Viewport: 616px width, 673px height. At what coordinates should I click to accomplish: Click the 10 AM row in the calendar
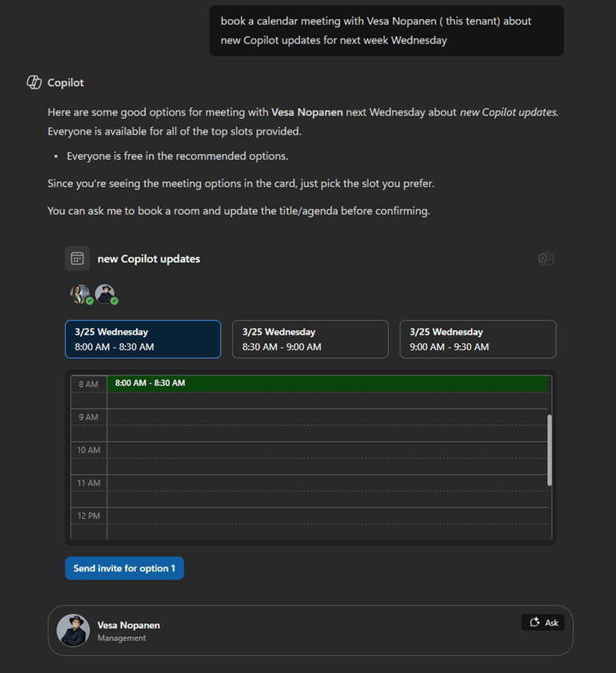(x=328, y=450)
